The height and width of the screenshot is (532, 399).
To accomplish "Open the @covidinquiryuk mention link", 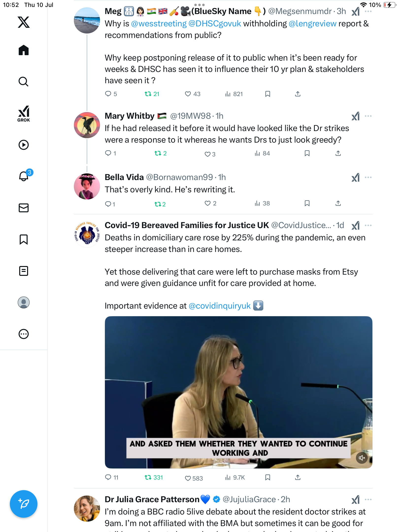I will [x=219, y=306].
